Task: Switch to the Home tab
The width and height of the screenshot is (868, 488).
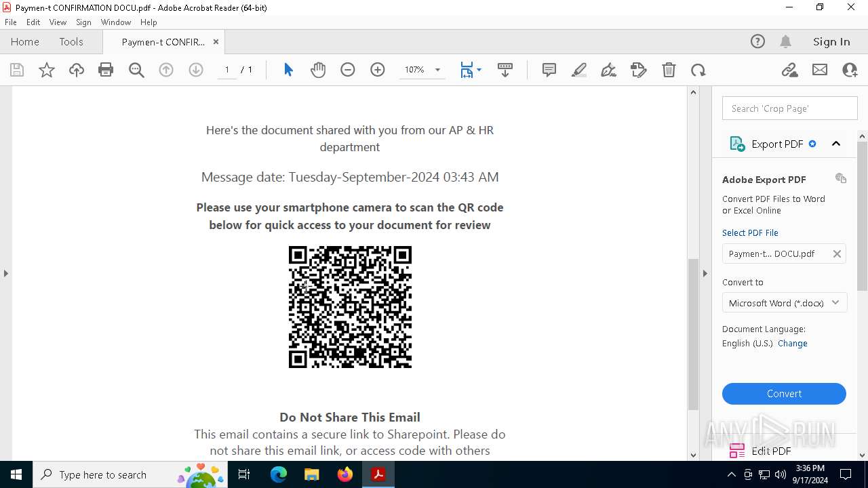Action: tap(25, 41)
